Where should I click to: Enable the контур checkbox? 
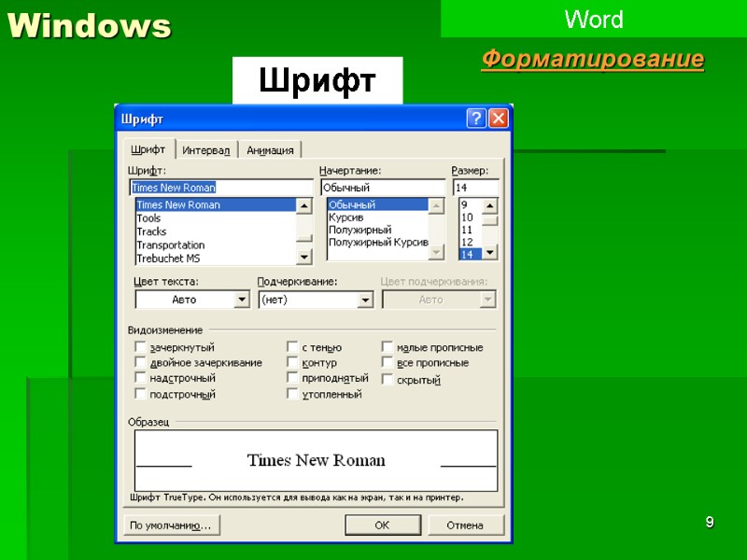(292, 362)
